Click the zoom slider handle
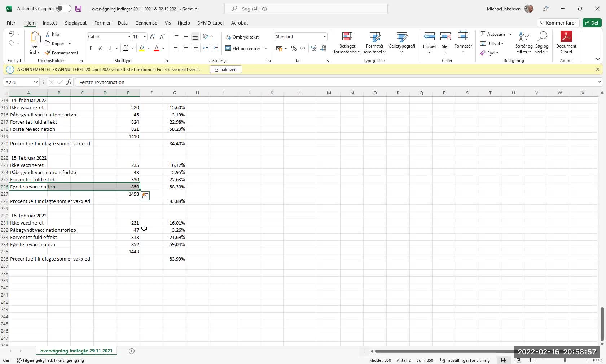This screenshot has height=364, width=606. point(565,360)
